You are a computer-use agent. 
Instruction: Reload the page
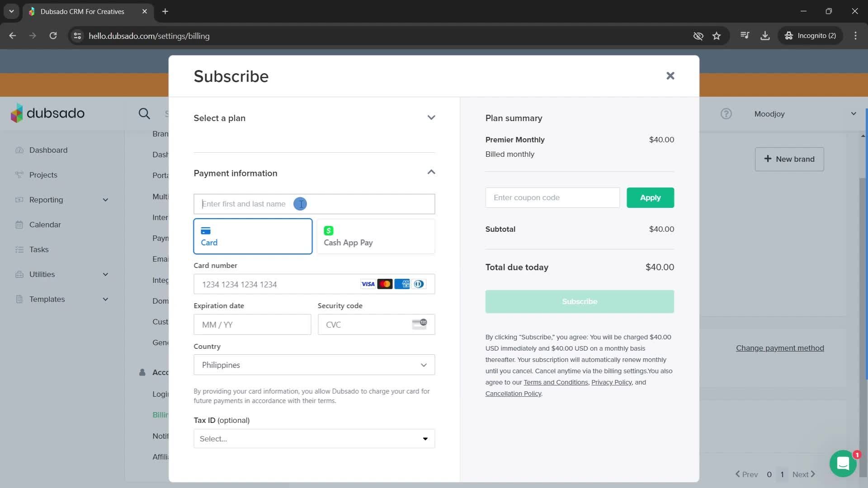click(x=53, y=36)
